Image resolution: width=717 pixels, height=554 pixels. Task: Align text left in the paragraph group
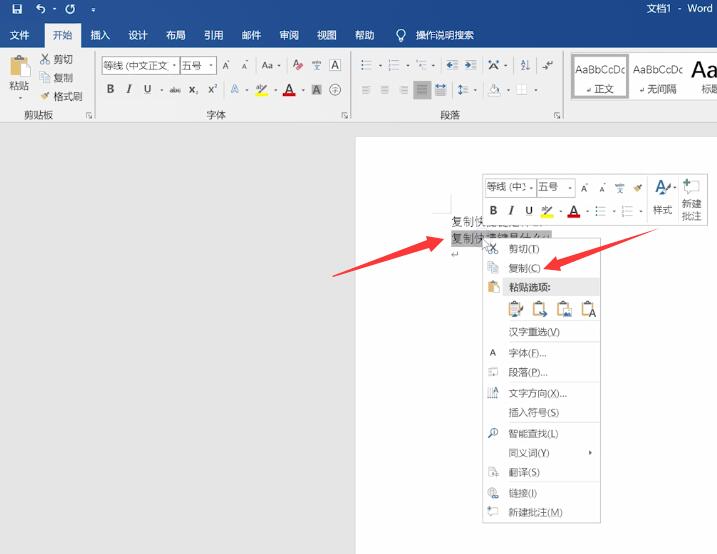tap(366, 90)
